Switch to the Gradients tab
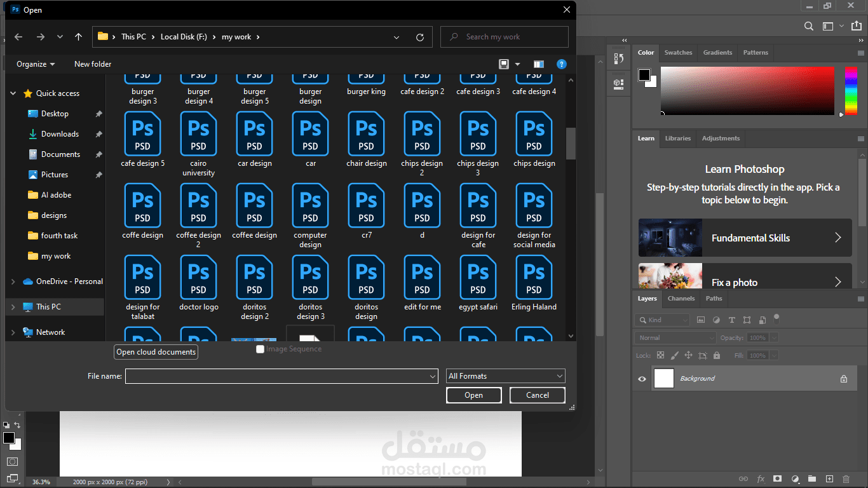Viewport: 868px width, 488px height. pos(717,53)
